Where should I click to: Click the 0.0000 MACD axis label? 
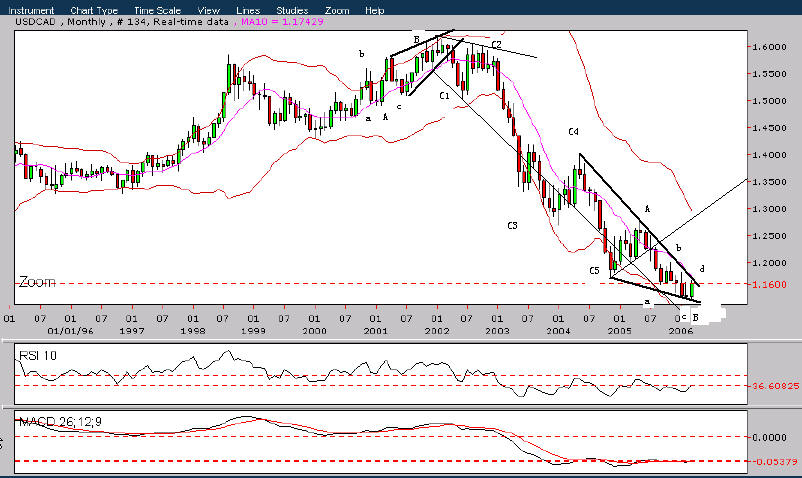[769, 438]
